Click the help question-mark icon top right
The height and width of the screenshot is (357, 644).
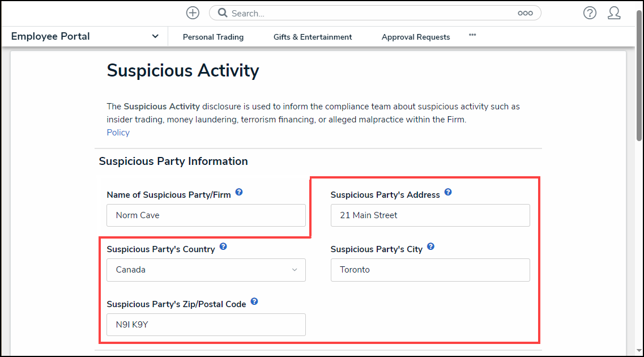point(590,12)
